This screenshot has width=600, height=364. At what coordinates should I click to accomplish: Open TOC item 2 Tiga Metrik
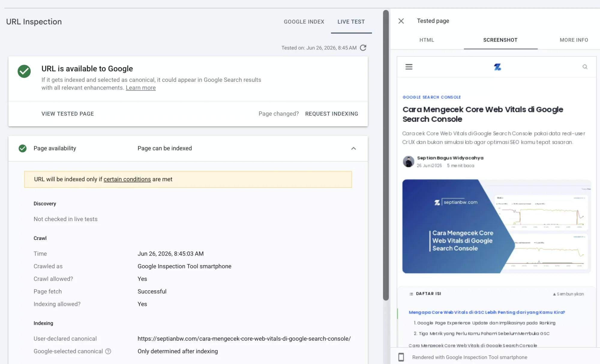point(481,333)
